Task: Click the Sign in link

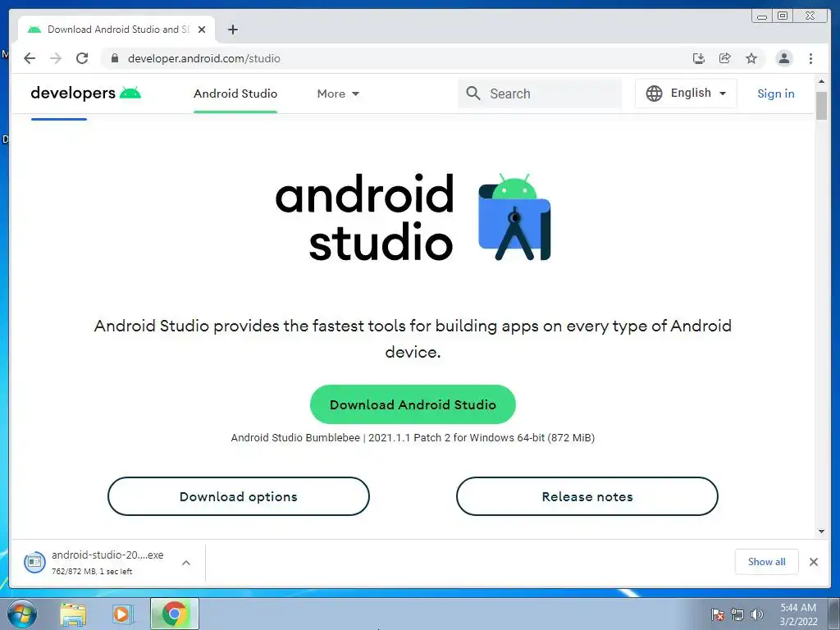Action: point(776,94)
